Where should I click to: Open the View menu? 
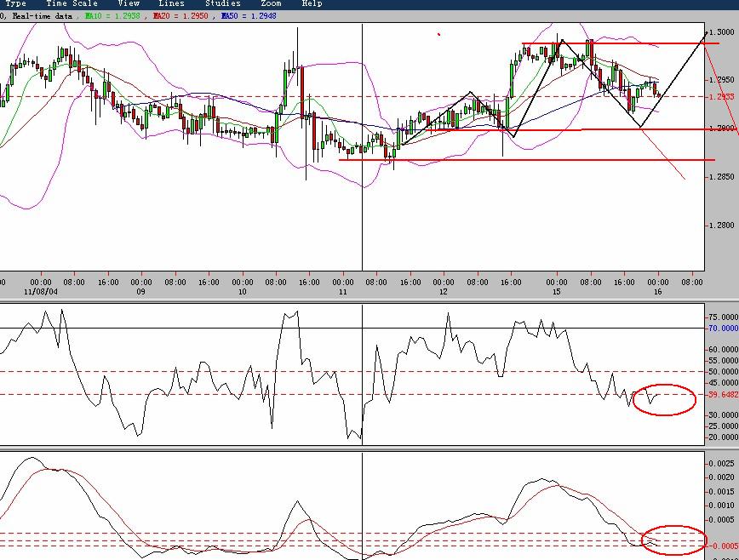point(129,3)
